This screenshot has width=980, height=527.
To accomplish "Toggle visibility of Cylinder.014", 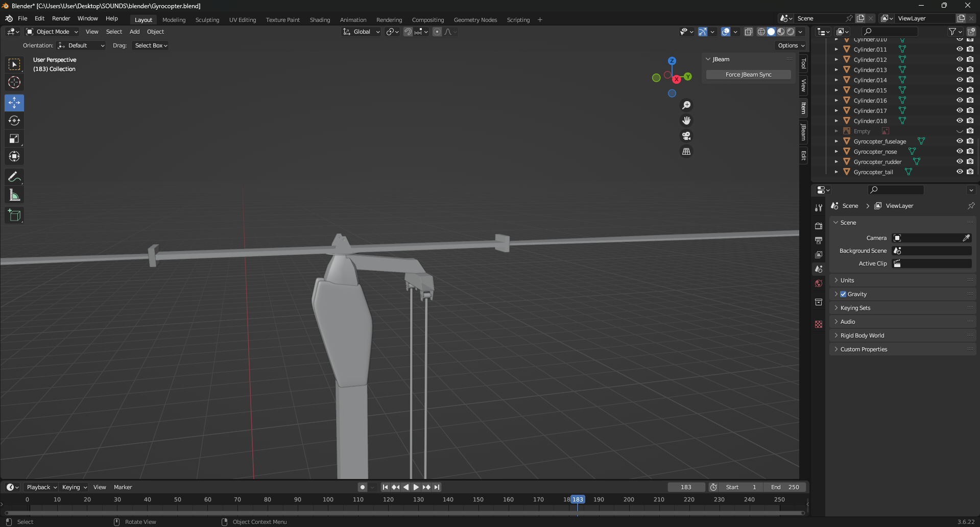I will [960, 80].
